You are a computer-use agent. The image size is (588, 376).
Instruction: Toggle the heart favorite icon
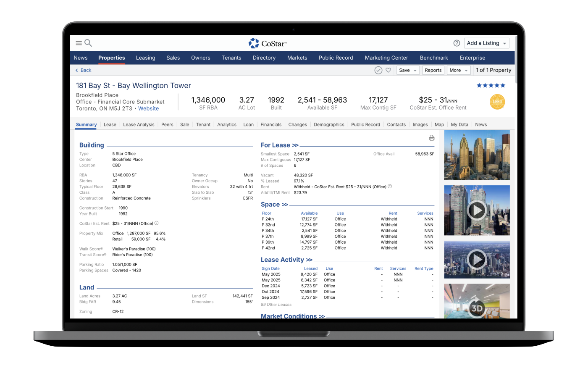[388, 70]
